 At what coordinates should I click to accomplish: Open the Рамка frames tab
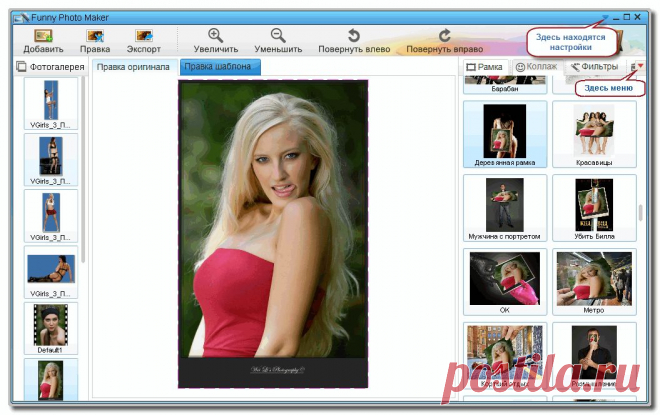[485, 67]
